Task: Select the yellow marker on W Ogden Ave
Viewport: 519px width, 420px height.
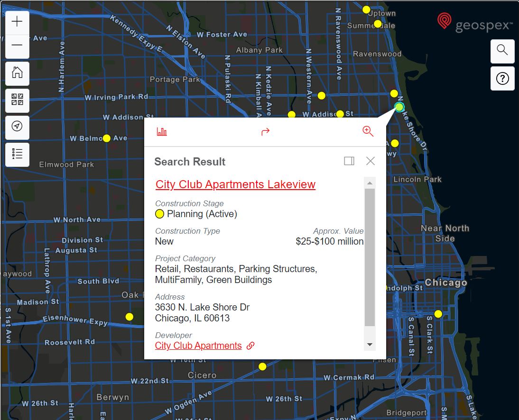Action: [x=262, y=366]
